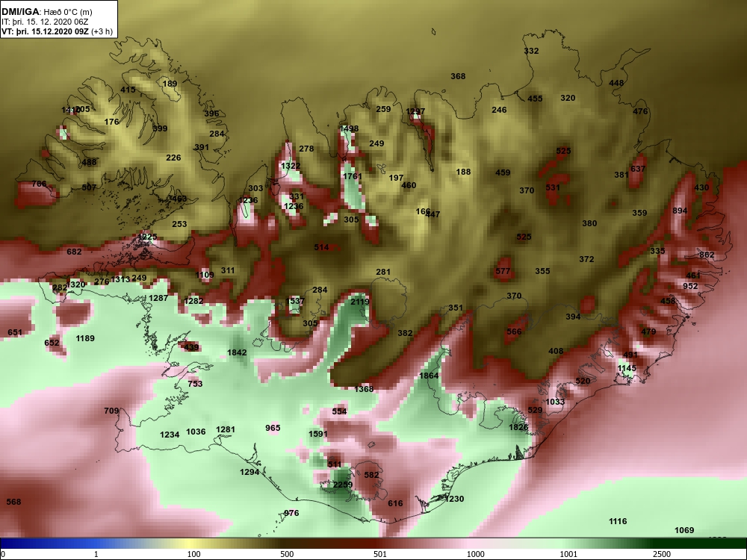Pick the 1230 value on the southeast coast

[454, 499]
